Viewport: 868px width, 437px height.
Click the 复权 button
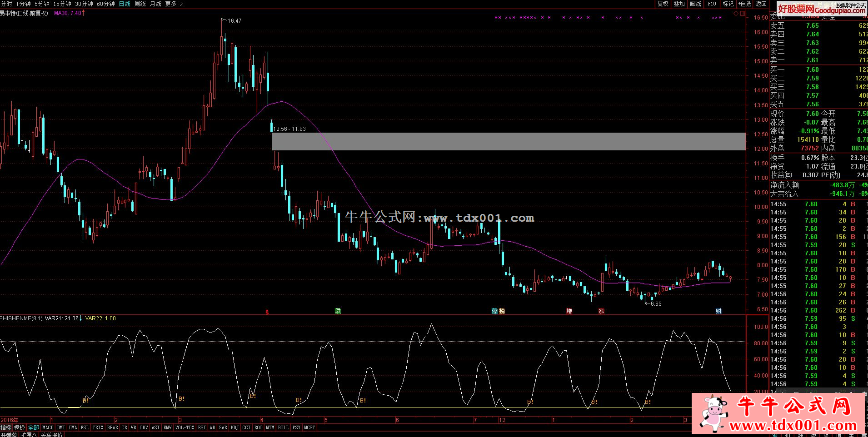coord(663,4)
